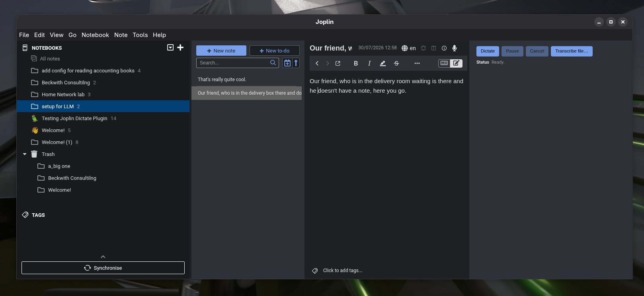Viewport: 644px width, 296px height.
Task: Open note in external editor
Action: click(x=338, y=63)
